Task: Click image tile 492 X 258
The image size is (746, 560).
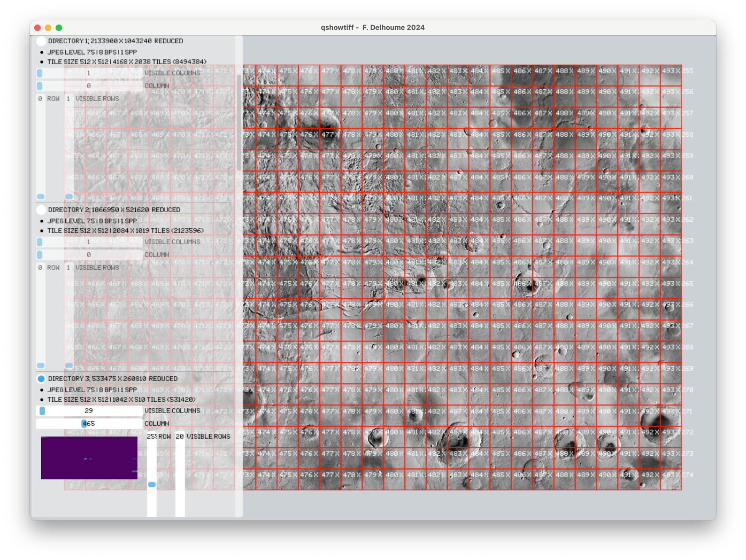Action: (650, 139)
